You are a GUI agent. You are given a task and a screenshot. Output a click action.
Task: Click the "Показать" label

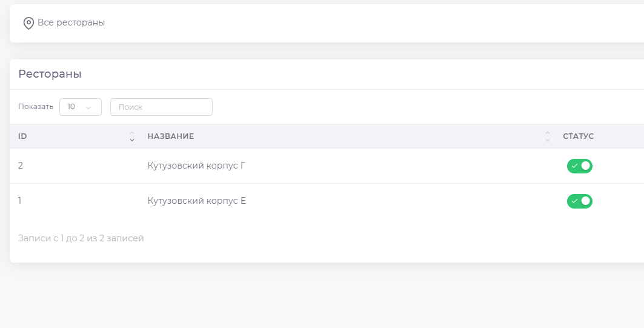(36, 107)
